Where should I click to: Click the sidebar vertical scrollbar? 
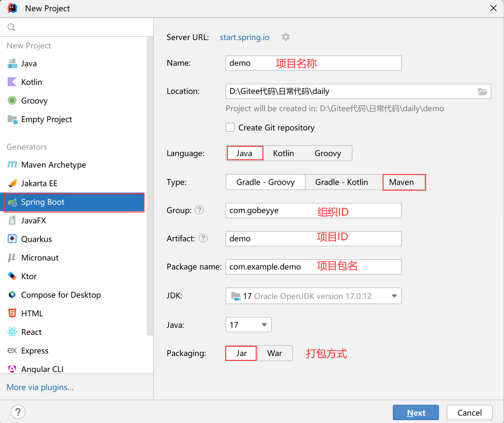pyautogui.click(x=150, y=186)
